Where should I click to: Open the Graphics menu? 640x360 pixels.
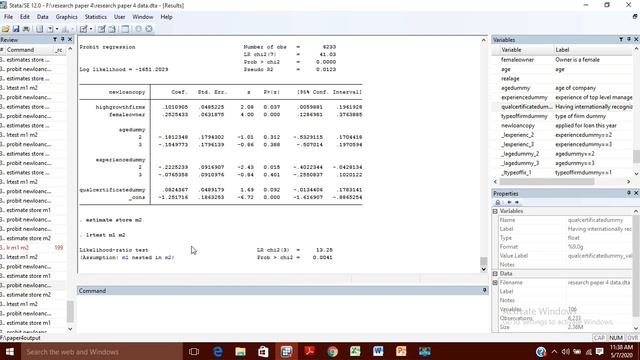[x=67, y=17]
